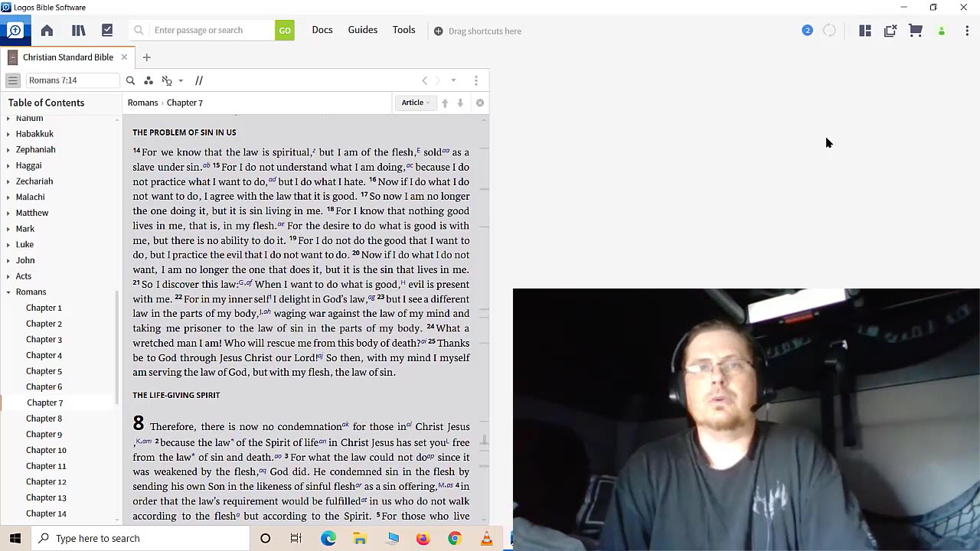Open the store shopping cart icon
The width and height of the screenshot is (980, 551).
(x=916, y=31)
